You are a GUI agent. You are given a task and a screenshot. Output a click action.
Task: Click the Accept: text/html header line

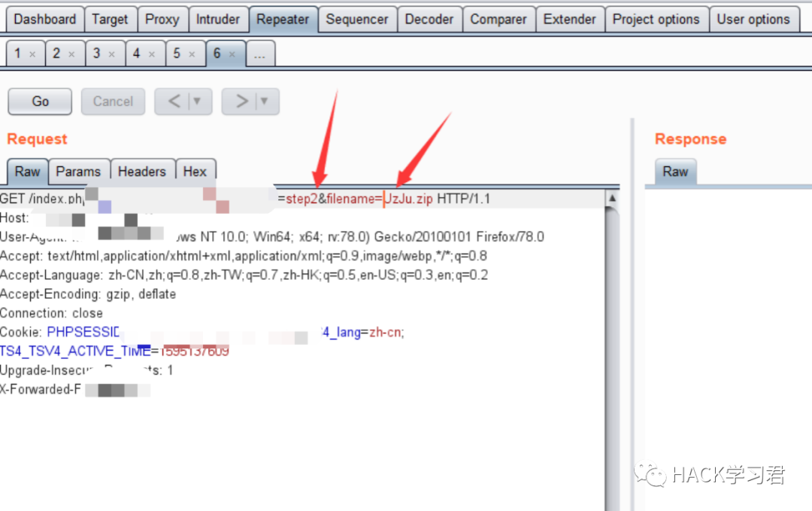tap(244, 256)
